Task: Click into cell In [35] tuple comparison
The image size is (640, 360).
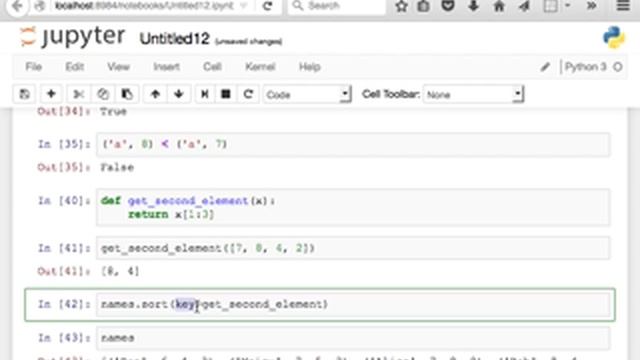Action: [x=353, y=144]
